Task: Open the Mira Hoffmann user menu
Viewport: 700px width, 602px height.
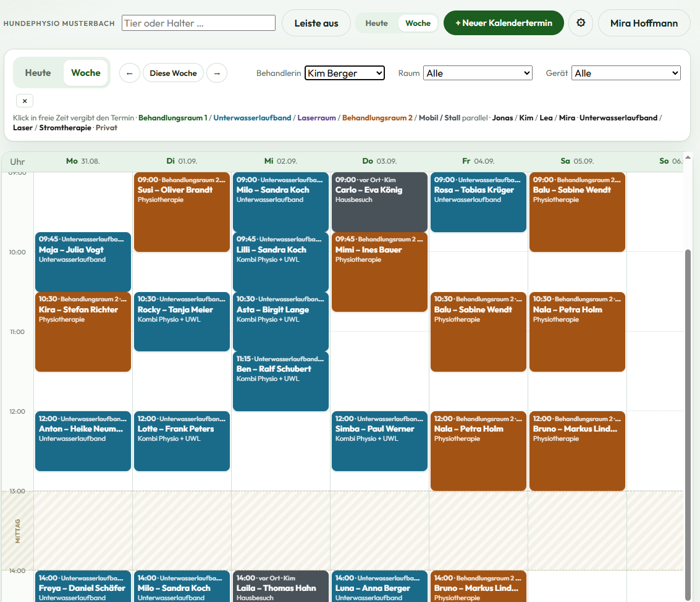Action: [644, 23]
